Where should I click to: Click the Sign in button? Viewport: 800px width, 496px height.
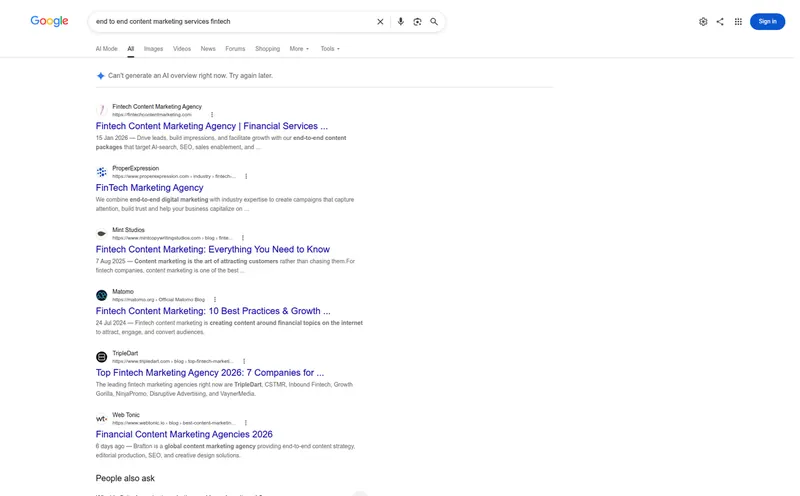[767, 21]
